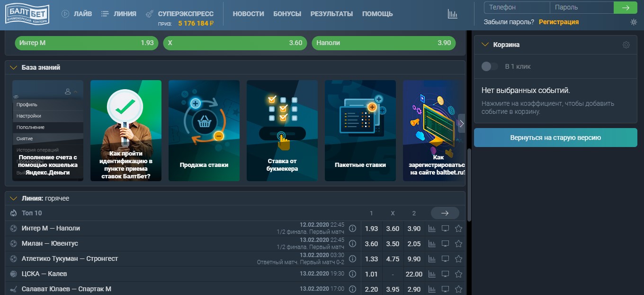The image size is (644, 295).
Task: Switch Top 10 odds columns with arrow
Action: tap(445, 213)
